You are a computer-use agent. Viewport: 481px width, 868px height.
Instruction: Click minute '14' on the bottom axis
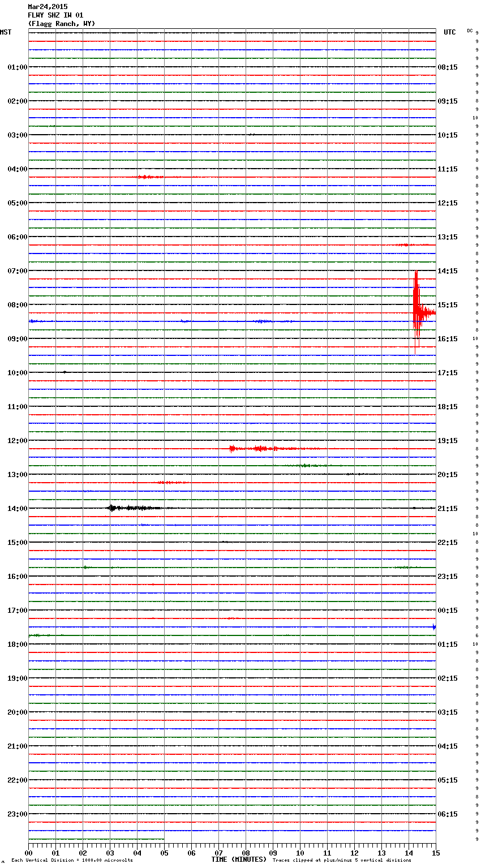(x=409, y=853)
